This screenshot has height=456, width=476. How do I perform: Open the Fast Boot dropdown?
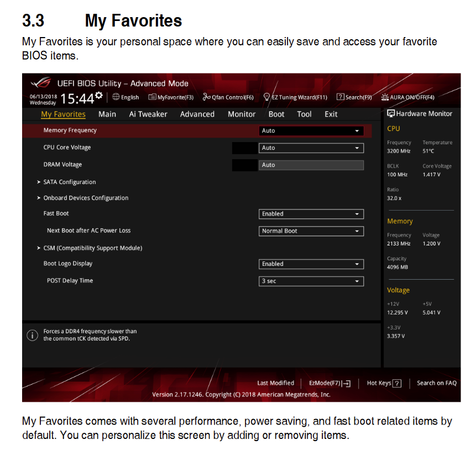(x=311, y=214)
